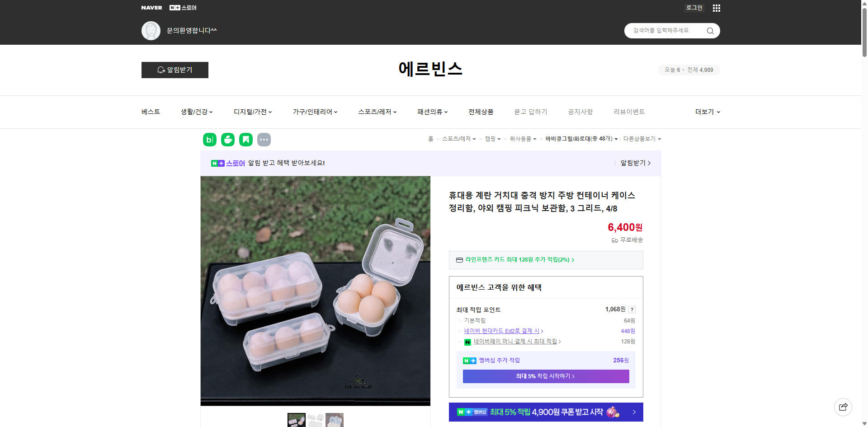
Task: Open more sharing options via the ellipsis icon
Action: point(264,139)
